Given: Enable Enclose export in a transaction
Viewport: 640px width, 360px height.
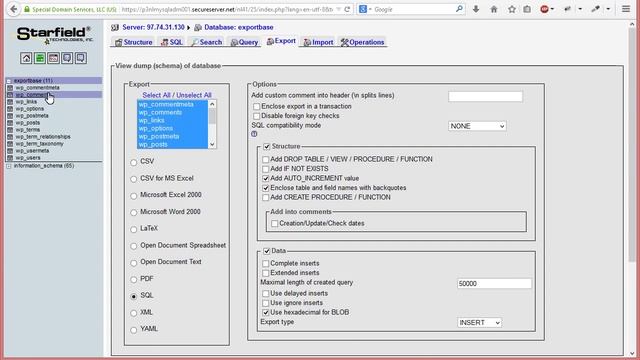Looking at the screenshot, I should click(256, 107).
